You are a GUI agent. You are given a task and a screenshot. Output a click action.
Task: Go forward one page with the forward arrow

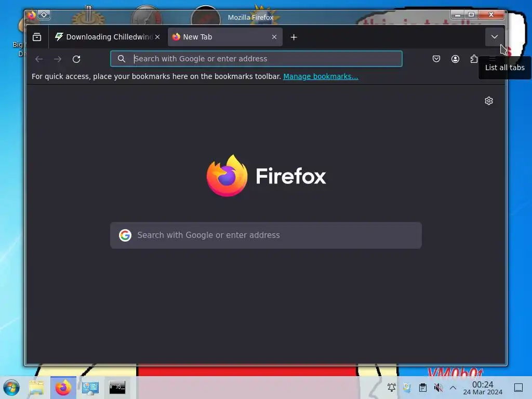tap(58, 59)
